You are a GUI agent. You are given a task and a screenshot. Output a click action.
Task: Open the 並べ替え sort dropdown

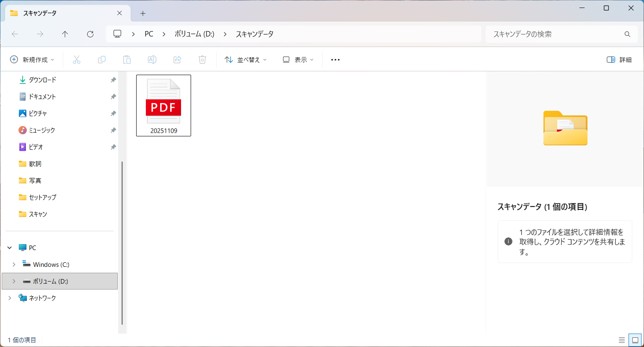pyautogui.click(x=245, y=59)
